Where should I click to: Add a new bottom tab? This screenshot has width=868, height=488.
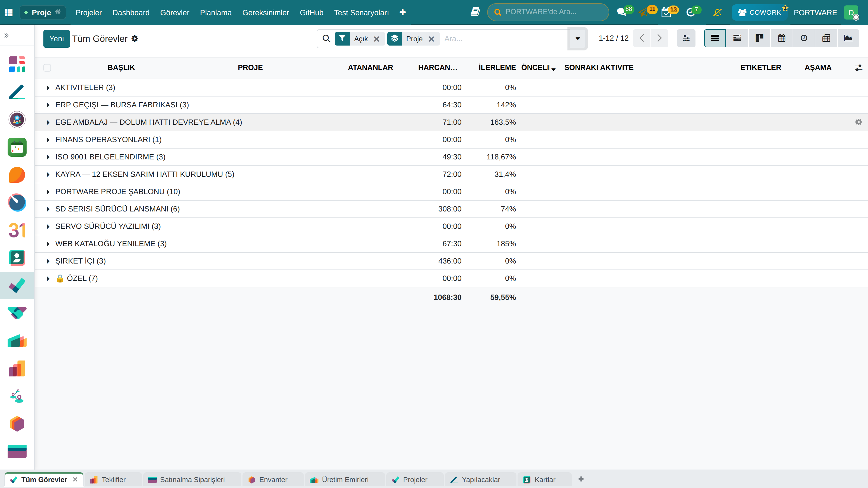tap(581, 479)
